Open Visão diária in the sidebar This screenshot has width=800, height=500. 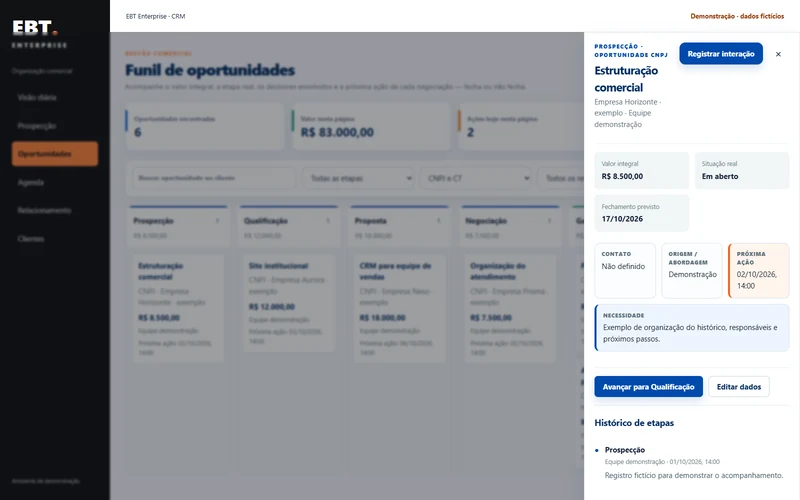[x=55, y=97]
